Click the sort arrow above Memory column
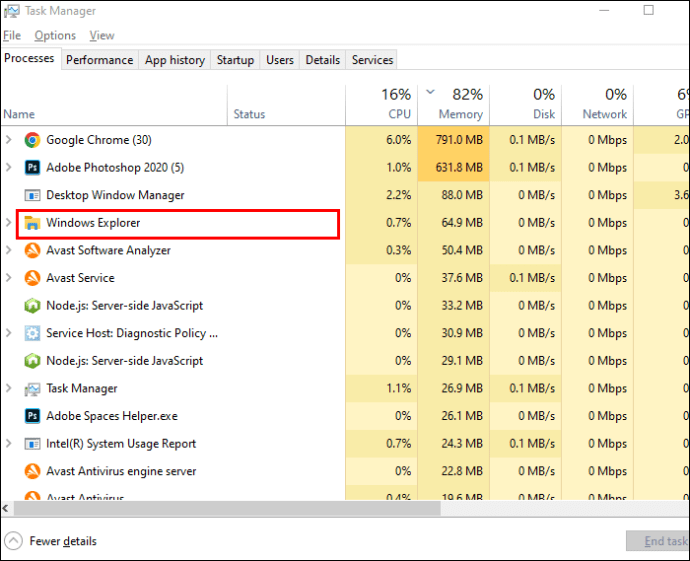Image resolution: width=690 pixels, height=561 pixels. [x=431, y=92]
